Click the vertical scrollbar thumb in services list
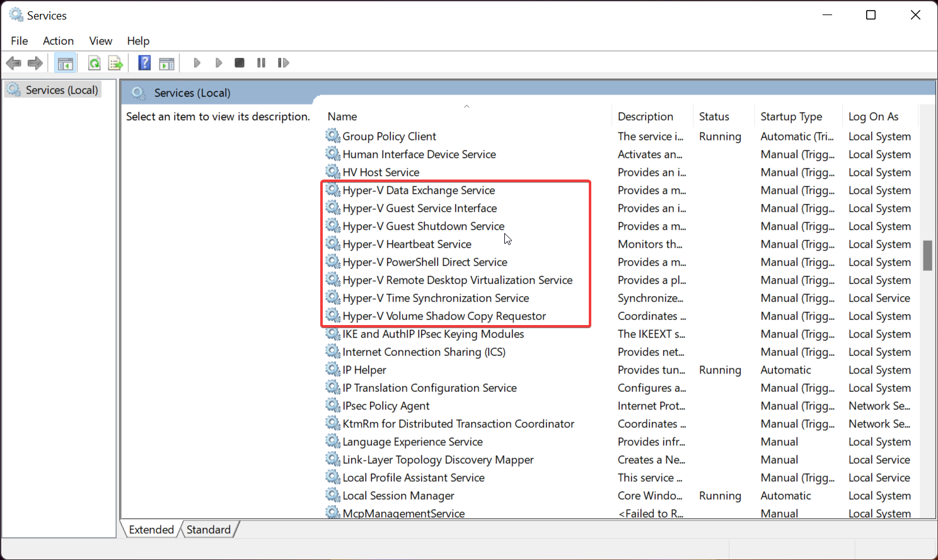The height and width of the screenshot is (560, 938). 927,255
